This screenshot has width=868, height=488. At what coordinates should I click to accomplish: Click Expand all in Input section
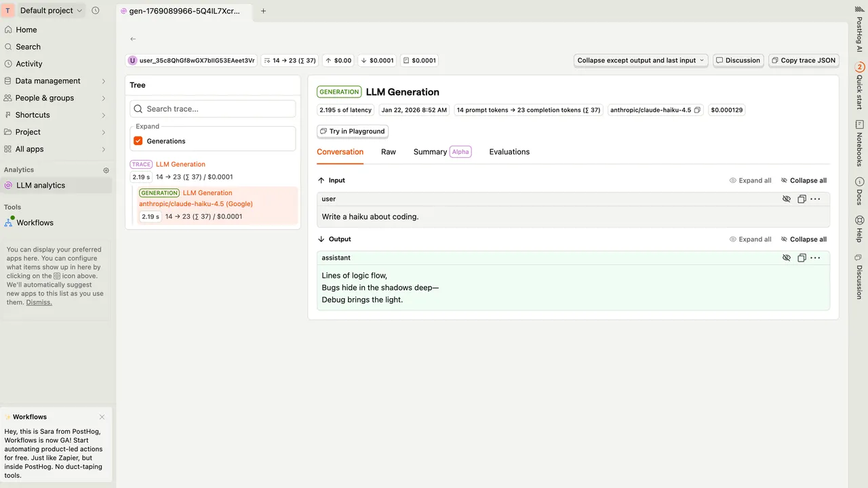pos(750,180)
